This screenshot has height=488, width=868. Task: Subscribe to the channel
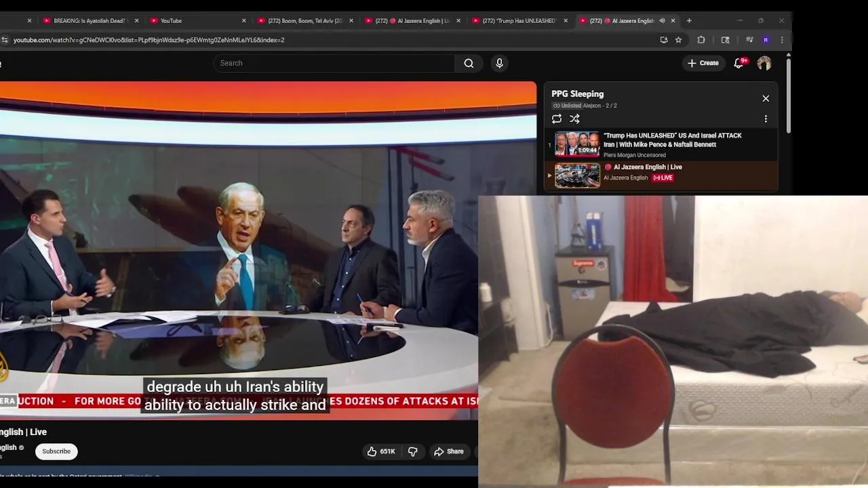click(56, 451)
